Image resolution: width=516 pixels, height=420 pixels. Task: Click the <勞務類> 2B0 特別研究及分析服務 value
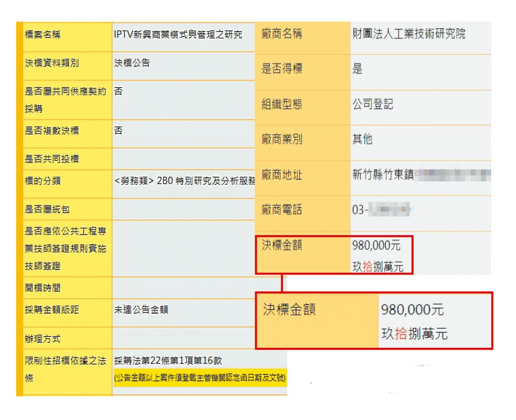pyautogui.click(x=184, y=181)
